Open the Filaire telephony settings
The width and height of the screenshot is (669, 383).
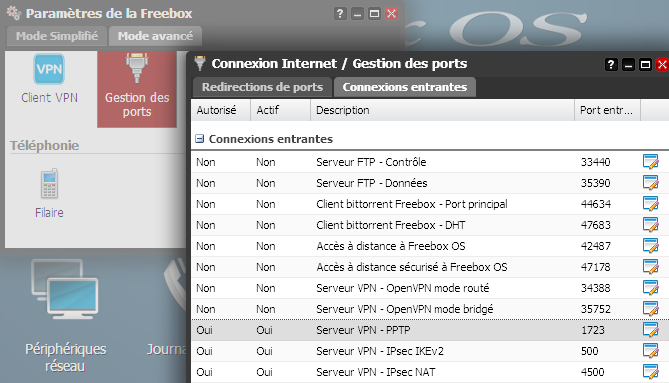(49, 194)
